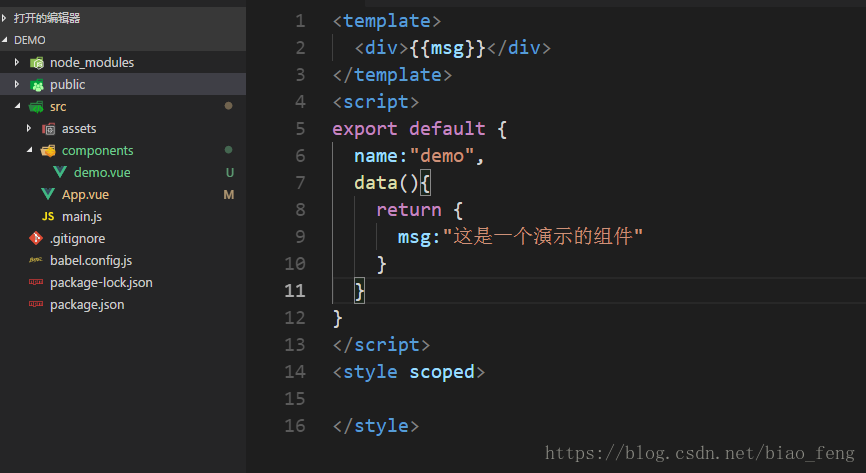Click the M status badge on App.vue
The width and height of the screenshot is (866, 473).
229,195
